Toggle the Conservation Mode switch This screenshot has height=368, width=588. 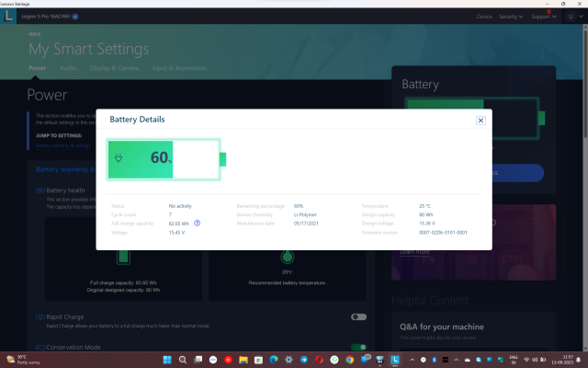click(x=358, y=347)
